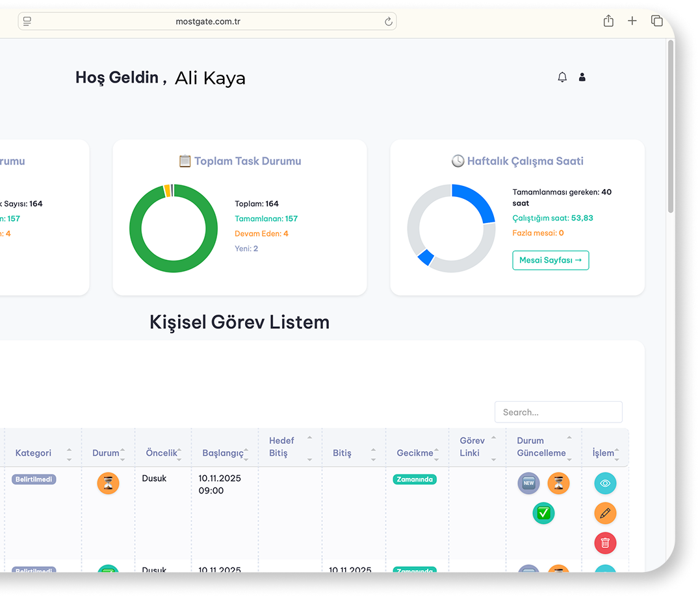
Task: Click the weekly work hours donut chart
Action: point(451,228)
